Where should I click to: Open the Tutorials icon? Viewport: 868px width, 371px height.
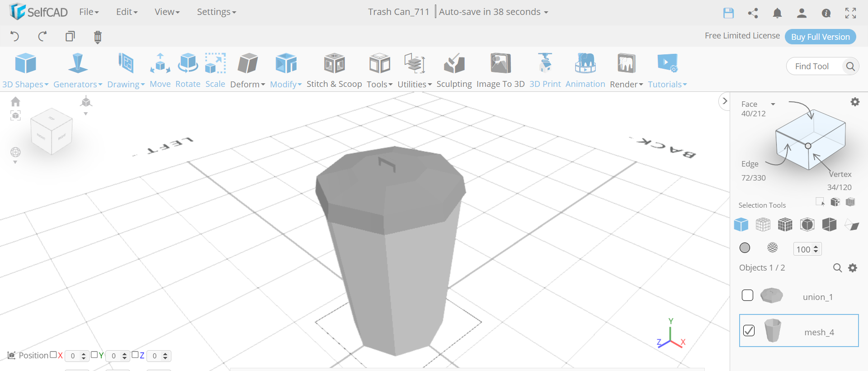point(667,71)
